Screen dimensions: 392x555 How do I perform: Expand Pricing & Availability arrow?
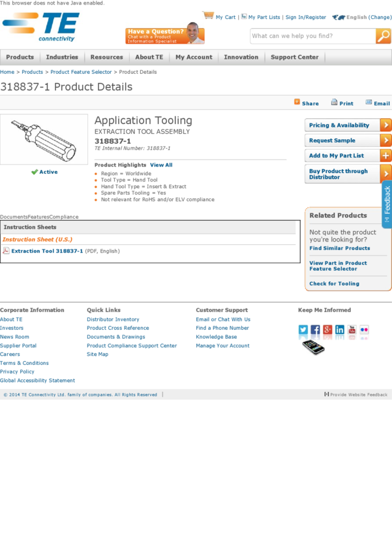385,125
